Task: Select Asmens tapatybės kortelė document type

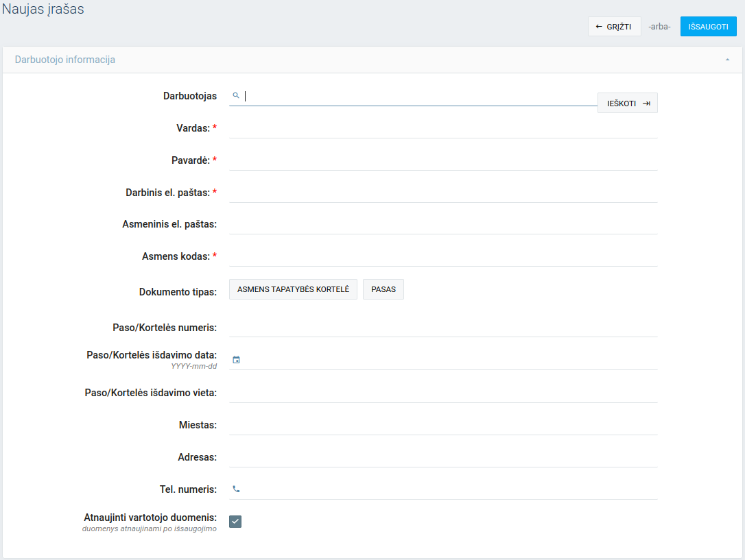Action: click(293, 289)
